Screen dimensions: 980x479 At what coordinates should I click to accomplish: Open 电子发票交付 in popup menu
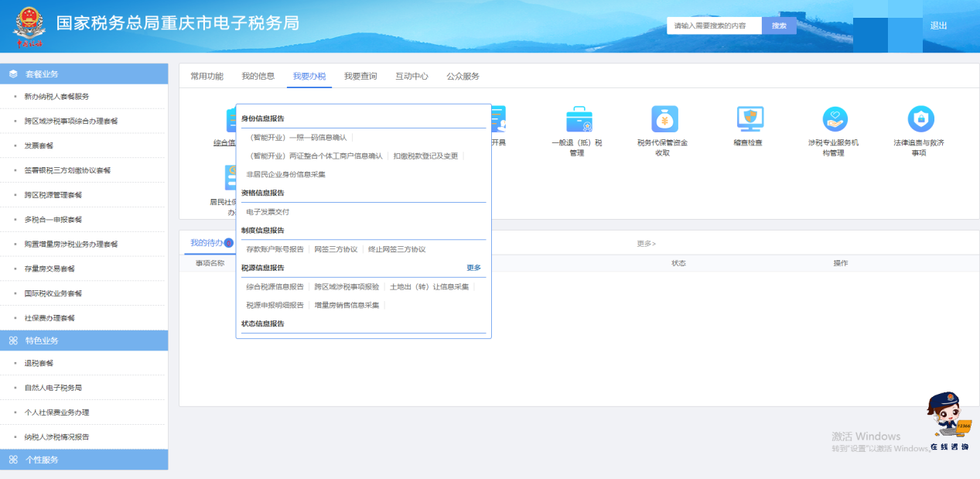[268, 212]
